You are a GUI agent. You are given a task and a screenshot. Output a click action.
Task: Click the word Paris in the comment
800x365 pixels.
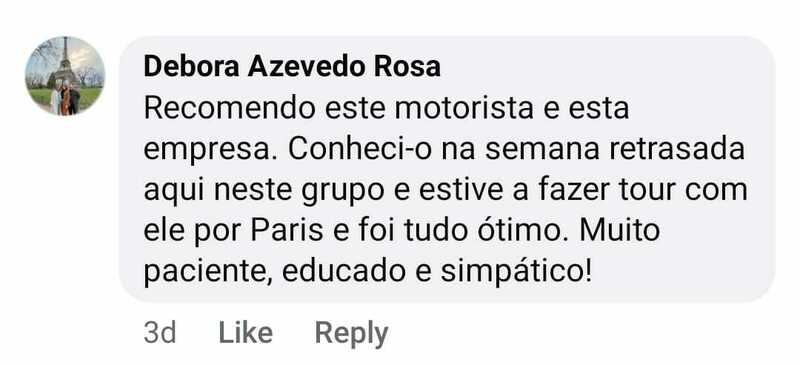pyautogui.click(x=286, y=230)
